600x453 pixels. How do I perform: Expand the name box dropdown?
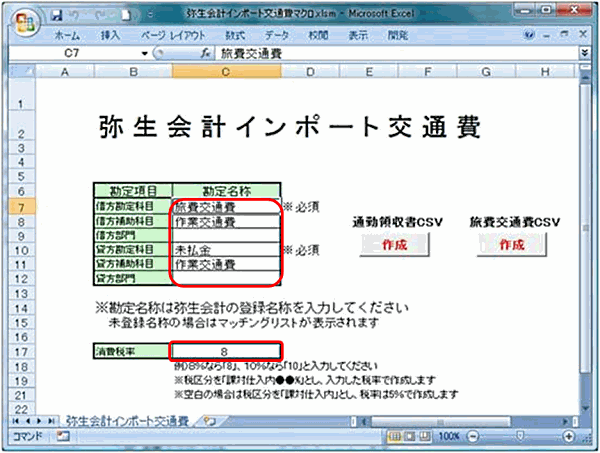click(x=144, y=53)
